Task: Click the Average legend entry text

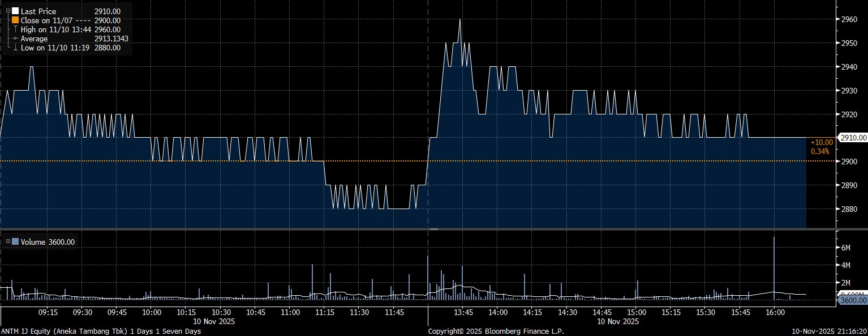Action: click(x=34, y=39)
